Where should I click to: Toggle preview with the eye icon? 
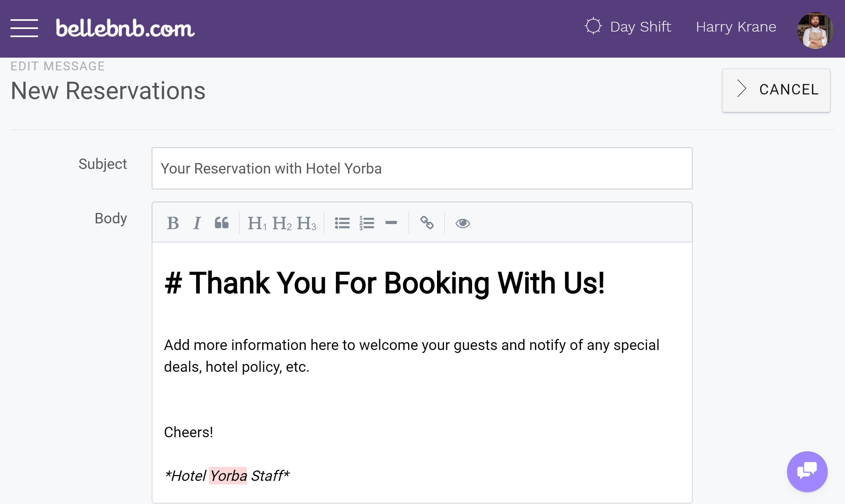[462, 223]
